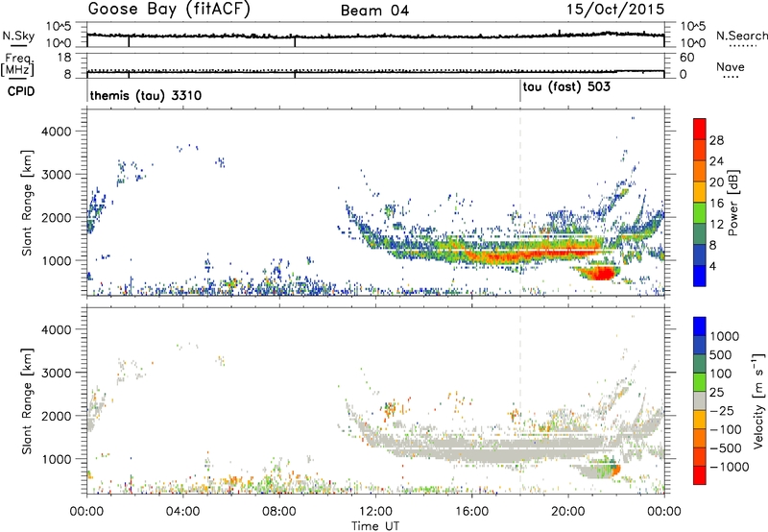Click the red top segment of Power colorbar

[700, 129]
